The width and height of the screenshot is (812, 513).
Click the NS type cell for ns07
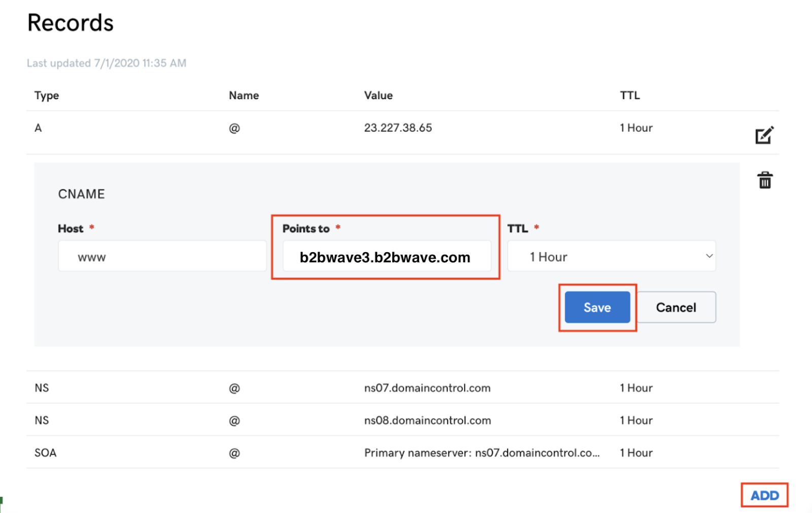point(42,388)
